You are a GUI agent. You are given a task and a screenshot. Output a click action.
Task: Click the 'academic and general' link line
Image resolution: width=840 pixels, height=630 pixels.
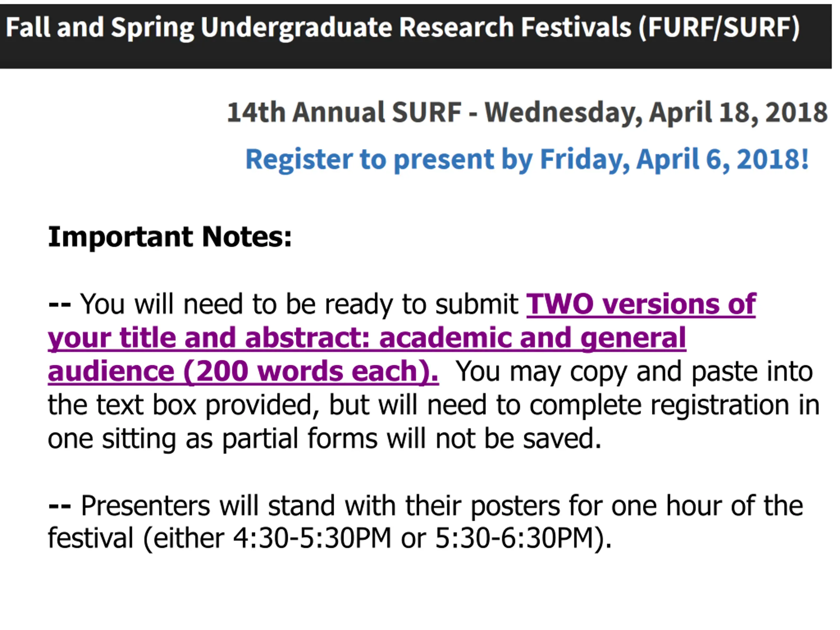(533, 338)
